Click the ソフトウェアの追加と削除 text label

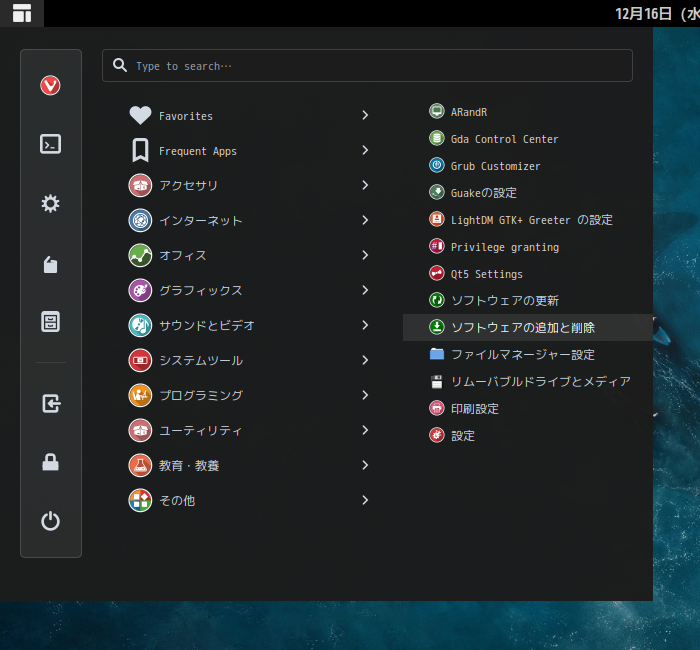(523, 328)
